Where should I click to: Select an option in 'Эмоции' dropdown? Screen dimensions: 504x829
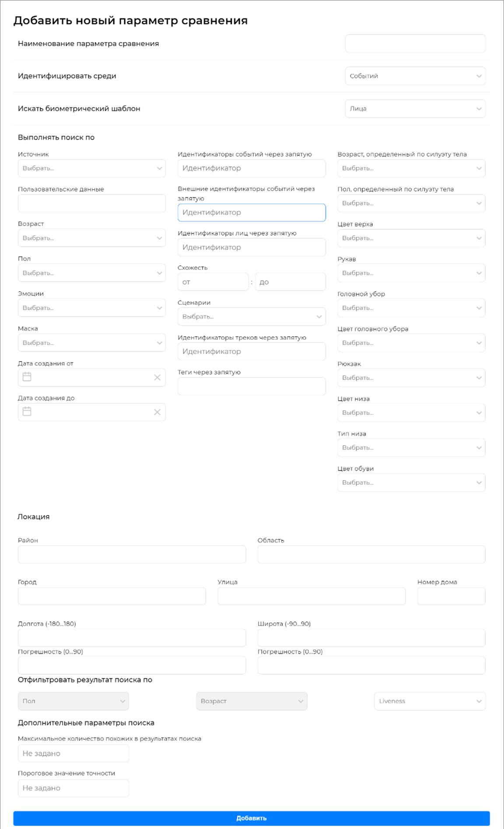click(91, 308)
